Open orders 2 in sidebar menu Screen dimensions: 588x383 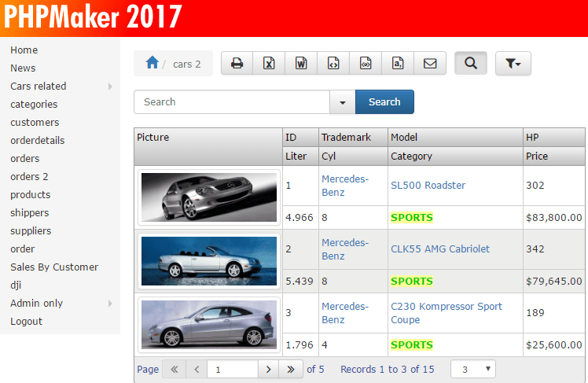click(x=29, y=177)
